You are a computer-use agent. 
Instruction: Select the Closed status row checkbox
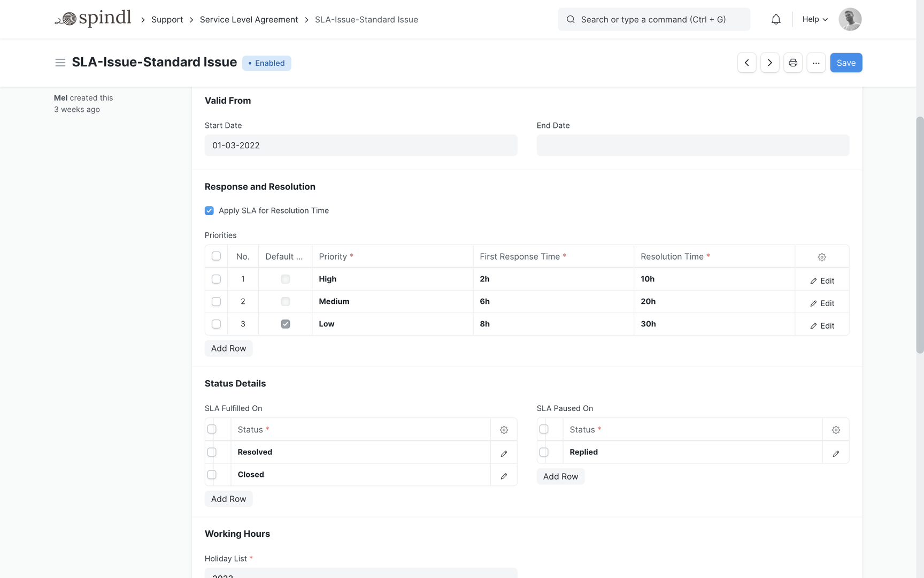(x=212, y=475)
